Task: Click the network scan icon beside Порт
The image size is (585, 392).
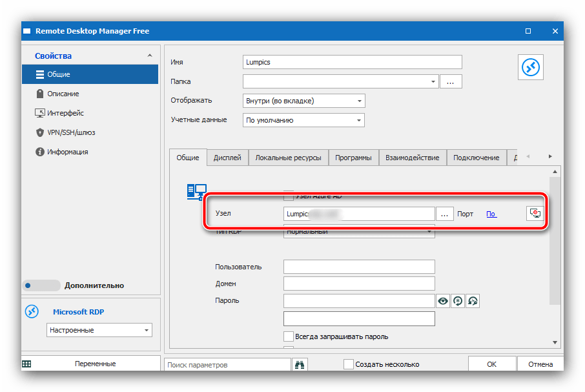Action: click(535, 214)
